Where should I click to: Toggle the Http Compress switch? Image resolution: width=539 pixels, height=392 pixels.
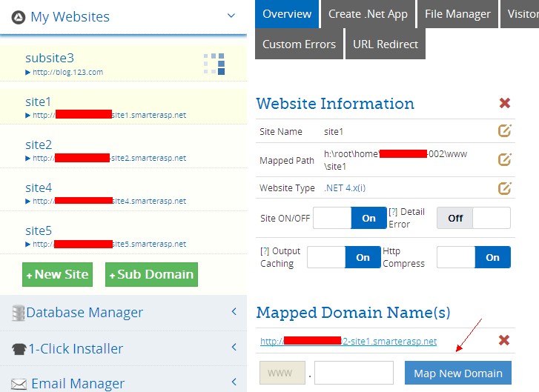473,257
